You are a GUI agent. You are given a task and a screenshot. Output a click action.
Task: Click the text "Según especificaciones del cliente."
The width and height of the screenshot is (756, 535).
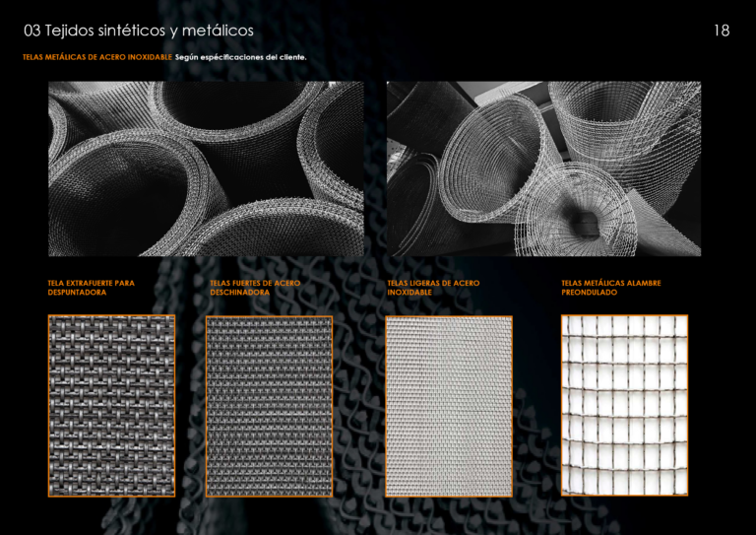tap(241, 57)
